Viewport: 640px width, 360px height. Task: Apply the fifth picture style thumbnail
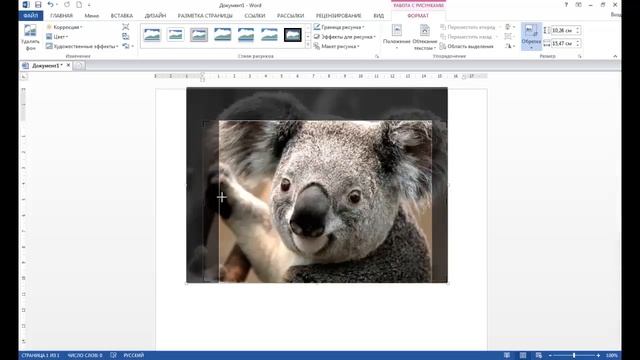pos(246,35)
